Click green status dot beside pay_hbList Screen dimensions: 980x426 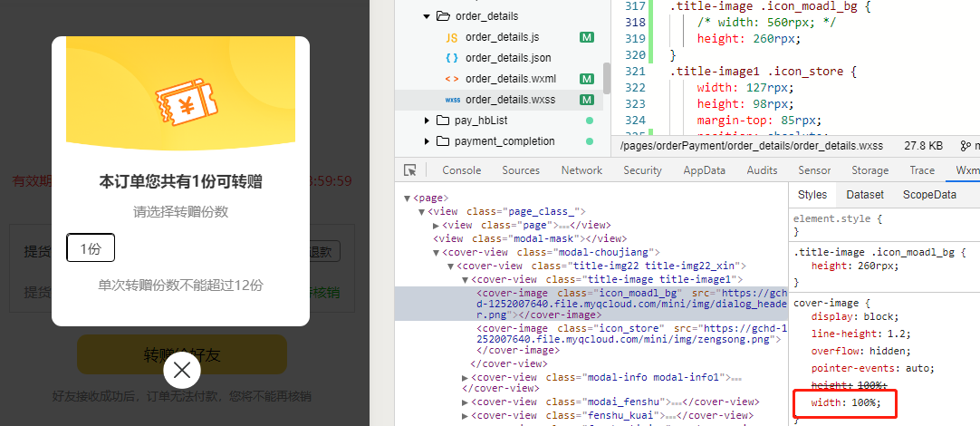(x=589, y=121)
